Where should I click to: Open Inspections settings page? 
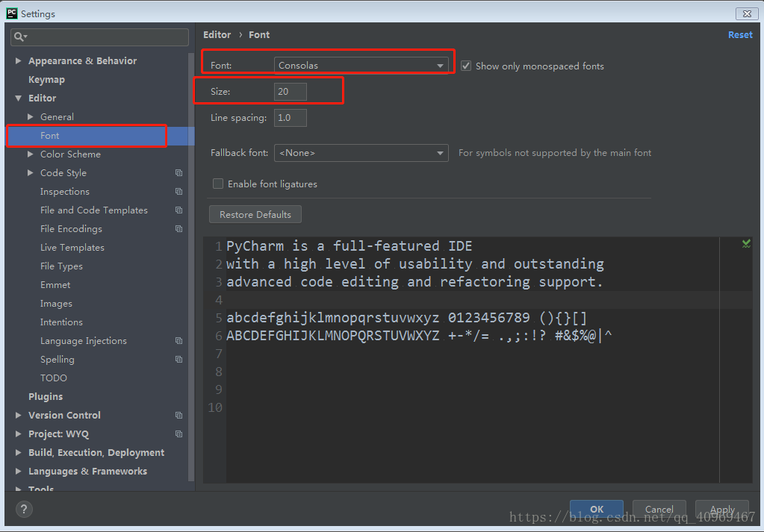[x=65, y=192]
